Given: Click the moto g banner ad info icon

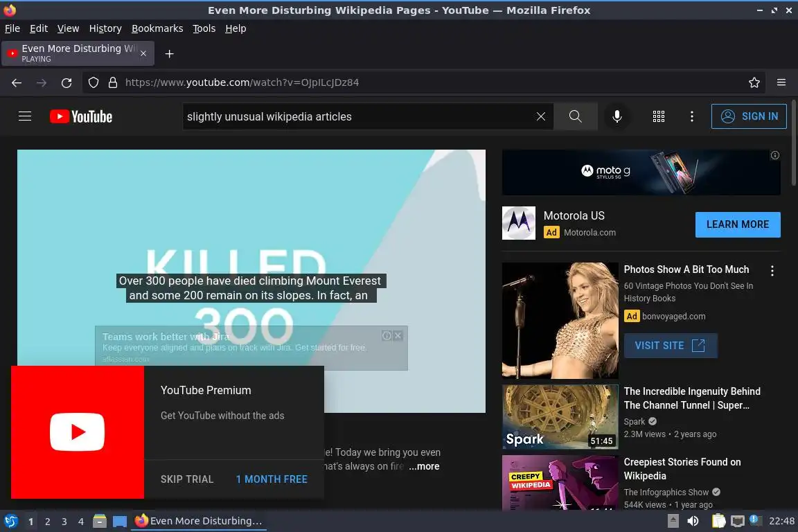Looking at the screenshot, I should click(774, 155).
